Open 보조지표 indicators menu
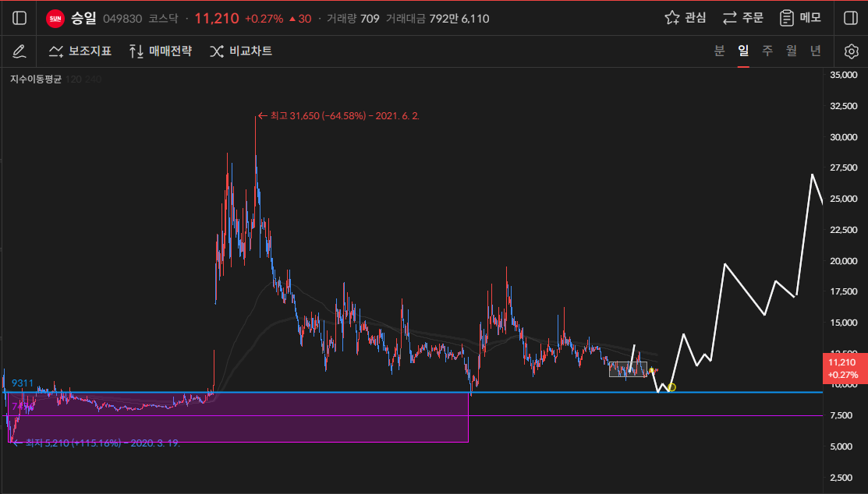Screen dimensions: 868x494 pyautogui.click(x=80, y=51)
